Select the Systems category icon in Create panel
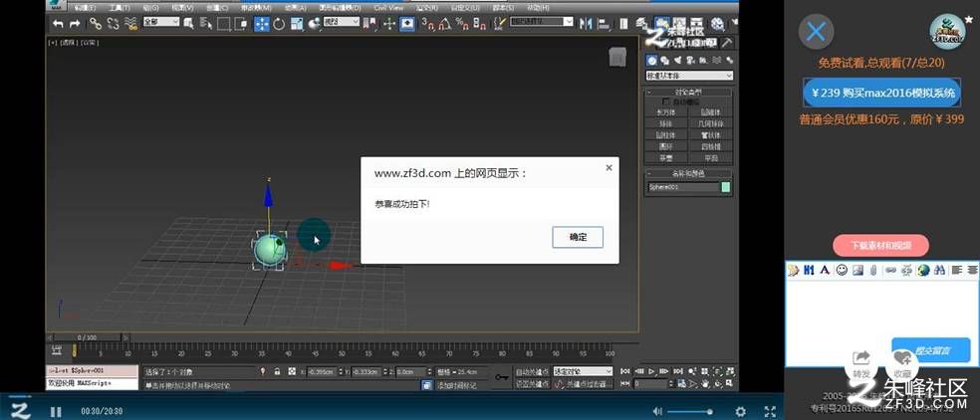This screenshot has height=420, width=980. [729, 60]
